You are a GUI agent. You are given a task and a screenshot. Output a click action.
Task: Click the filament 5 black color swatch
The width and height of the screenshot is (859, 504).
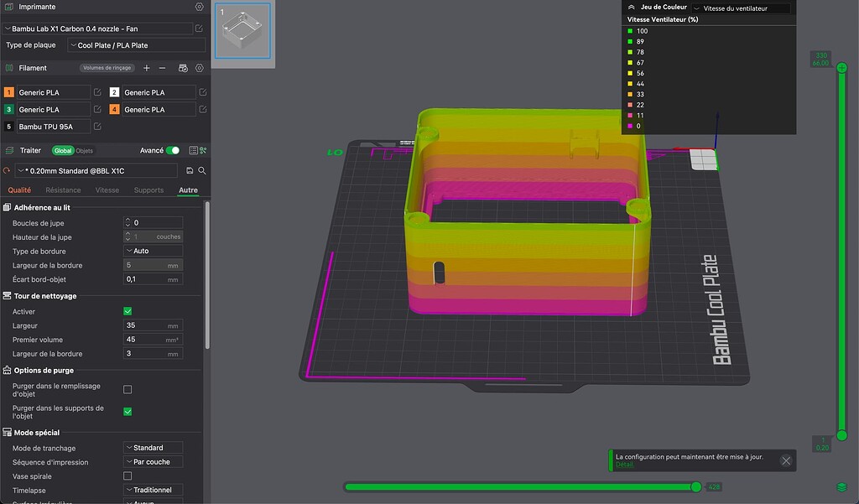(8, 126)
